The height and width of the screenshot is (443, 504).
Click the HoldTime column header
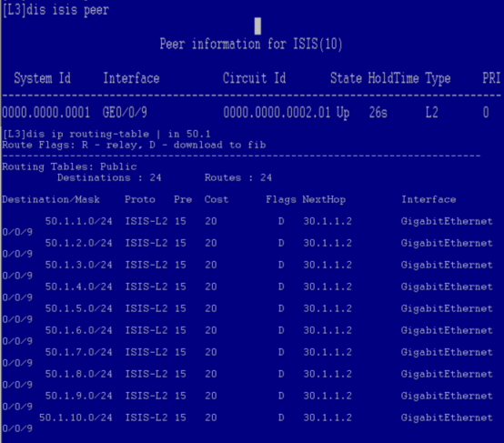point(393,78)
